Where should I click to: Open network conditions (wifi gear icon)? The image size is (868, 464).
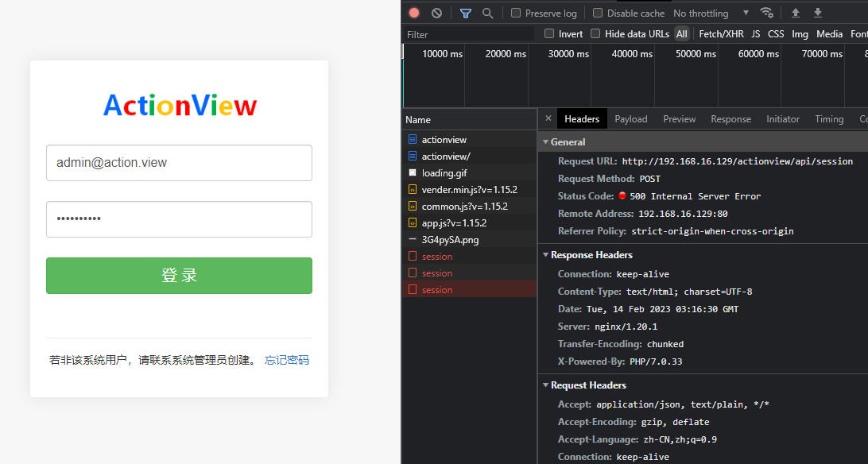click(767, 13)
